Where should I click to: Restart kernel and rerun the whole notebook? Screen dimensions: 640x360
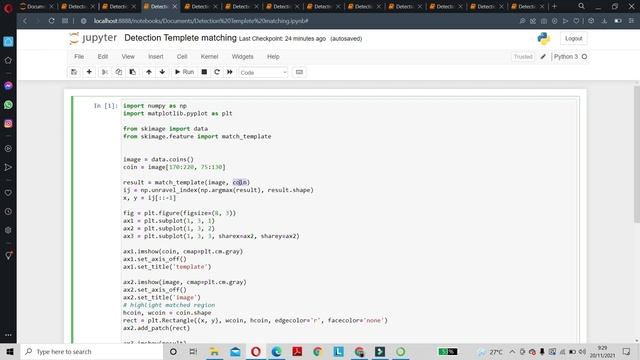coord(230,72)
